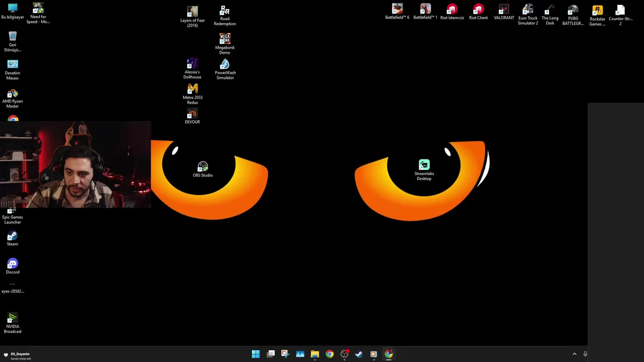Select the Geri Dönüşüm recycle bin icon
Image resolution: width=644 pixels, height=362 pixels.
(13, 41)
